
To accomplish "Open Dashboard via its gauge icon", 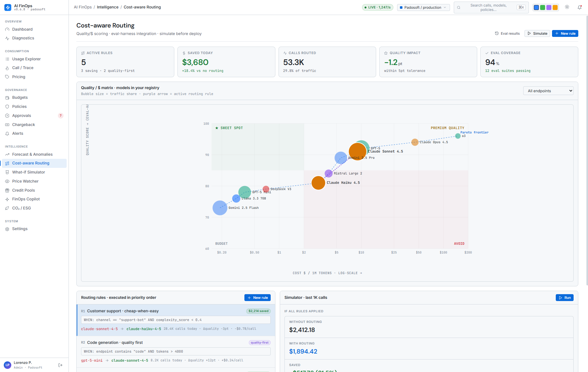I will pos(7,29).
